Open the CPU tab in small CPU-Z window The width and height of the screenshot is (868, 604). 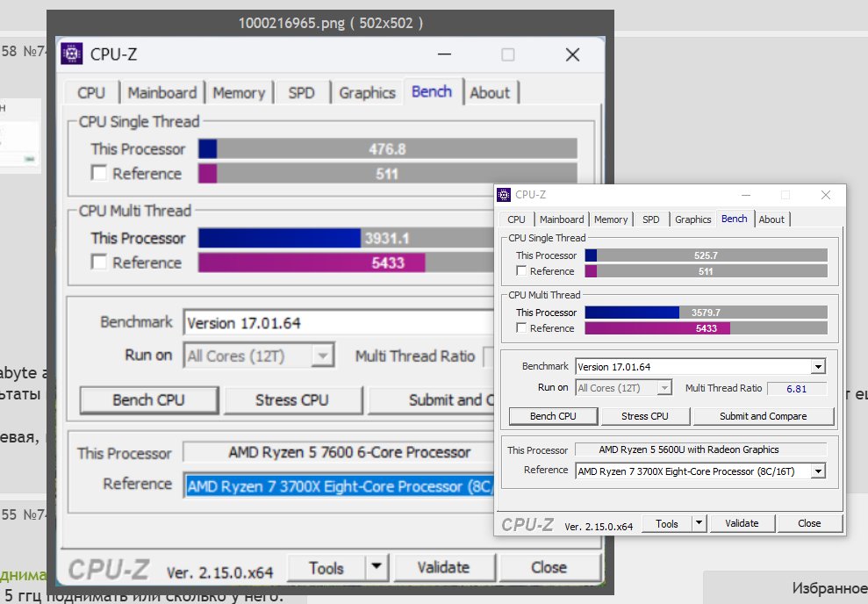516,219
